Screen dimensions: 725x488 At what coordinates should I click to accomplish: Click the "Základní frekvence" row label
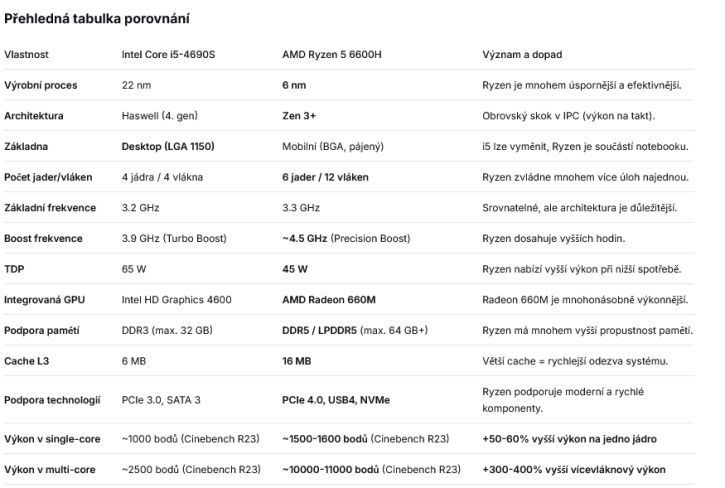[x=50, y=208]
